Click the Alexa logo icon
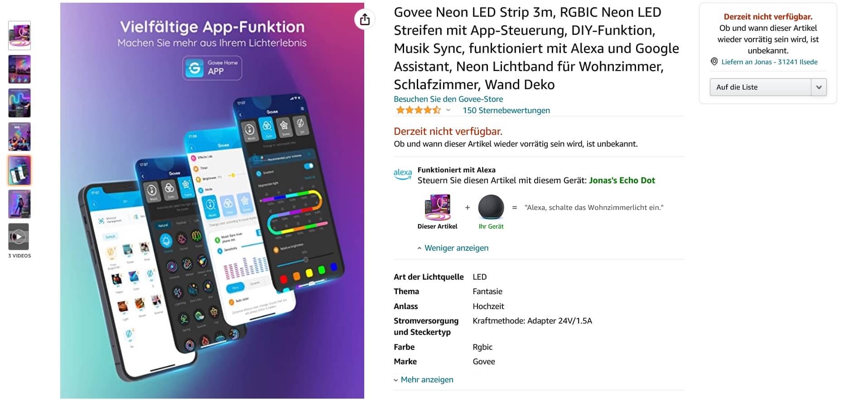 [402, 174]
